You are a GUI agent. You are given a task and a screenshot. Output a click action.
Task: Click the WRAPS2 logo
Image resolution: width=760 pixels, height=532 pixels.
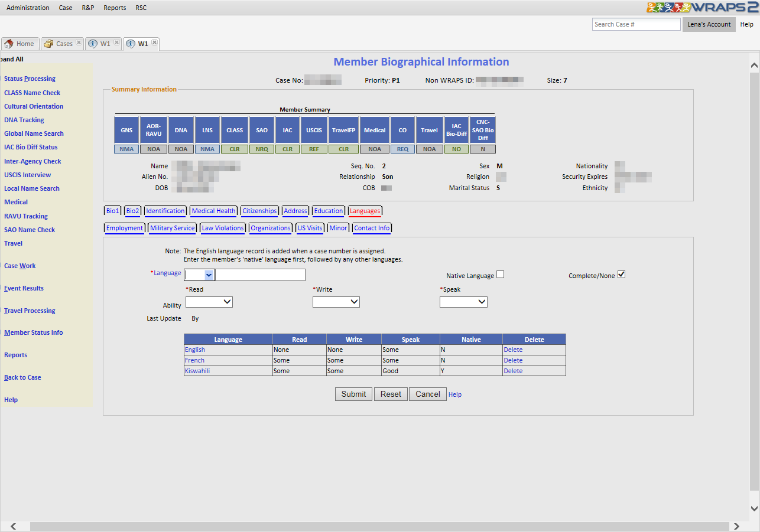[x=702, y=8]
